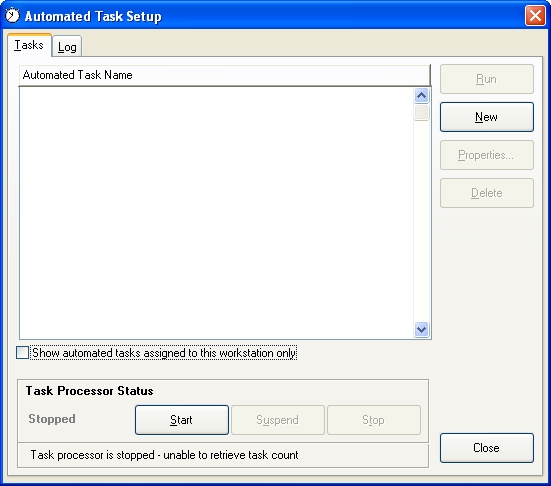Sort by the Automated Task Name column header
551x486 pixels.
click(x=225, y=75)
